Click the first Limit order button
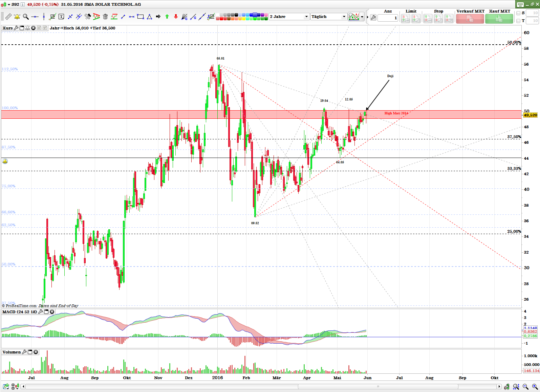540x392 pixels. tap(406, 19)
